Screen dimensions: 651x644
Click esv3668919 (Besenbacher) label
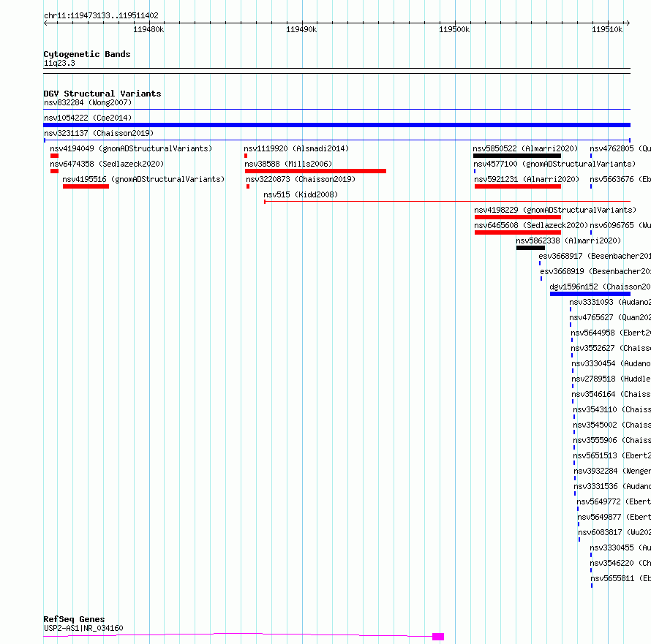click(x=595, y=271)
